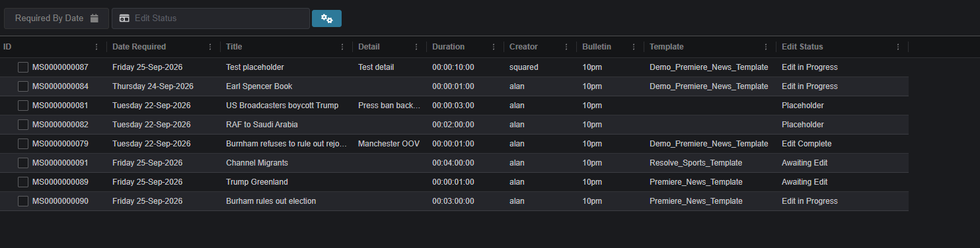The image size is (980, 248).
Task: Click the card icon beside Edit Status filter
Action: click(124, 18)
